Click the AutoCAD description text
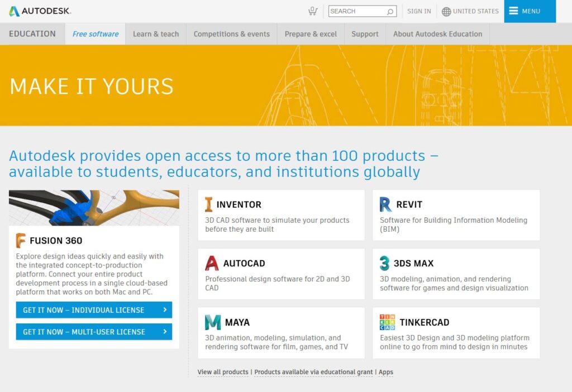 click(277, 283)
